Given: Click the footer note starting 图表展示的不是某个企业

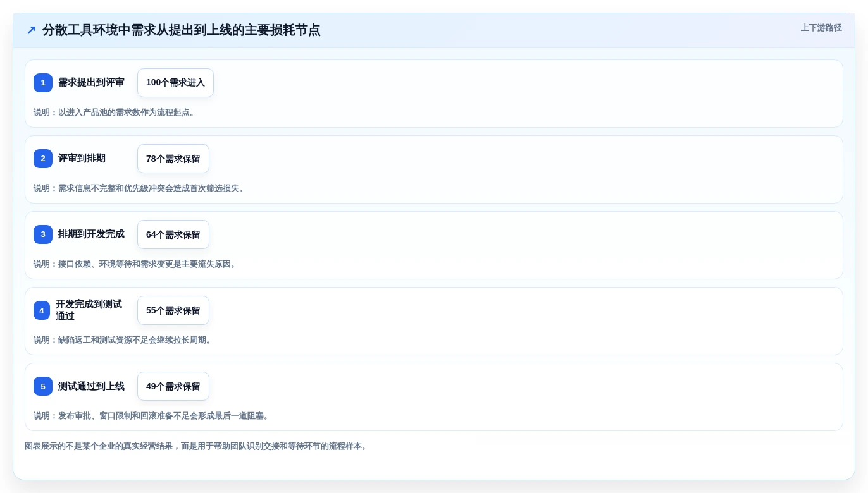Looking at the screenshot, I should coord(197,446).
